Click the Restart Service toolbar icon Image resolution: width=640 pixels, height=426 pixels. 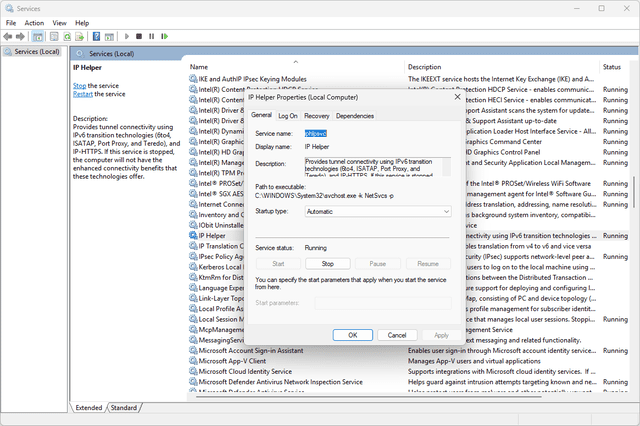pyautogui.click(x=166, y=36)
